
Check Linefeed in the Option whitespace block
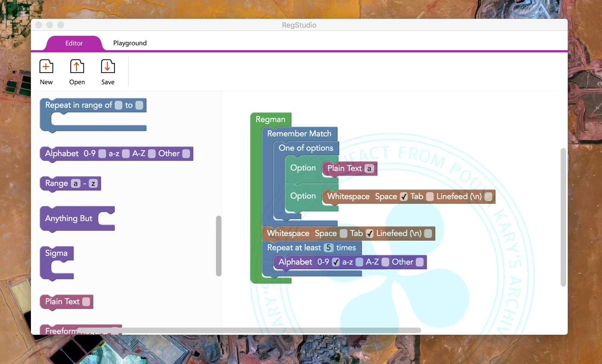tap(488, 196)
